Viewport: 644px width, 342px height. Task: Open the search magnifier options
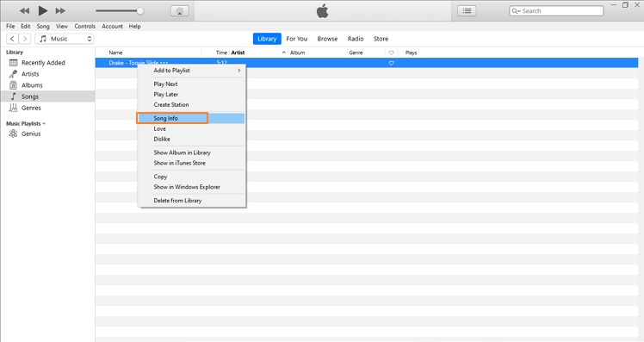click(x=516, y=11)
